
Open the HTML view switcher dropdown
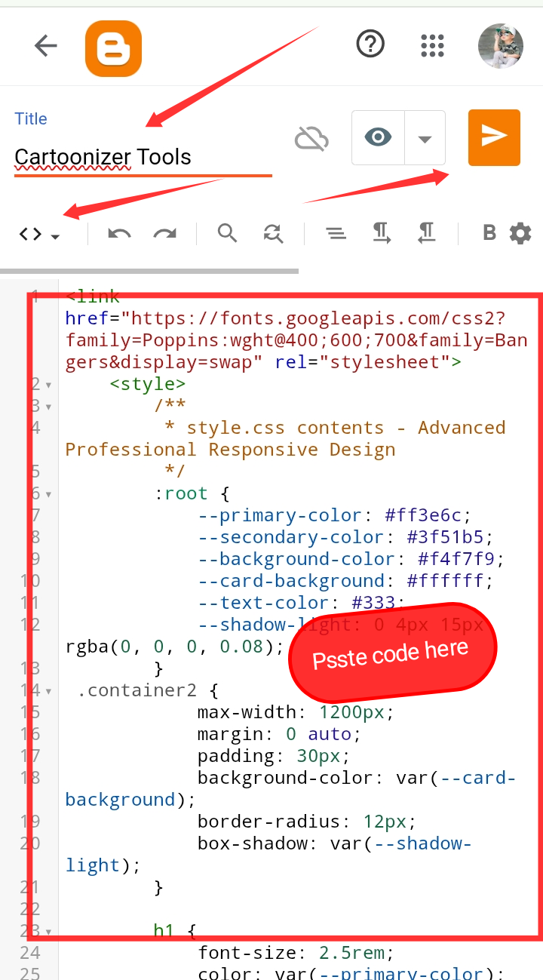point(39,234)
